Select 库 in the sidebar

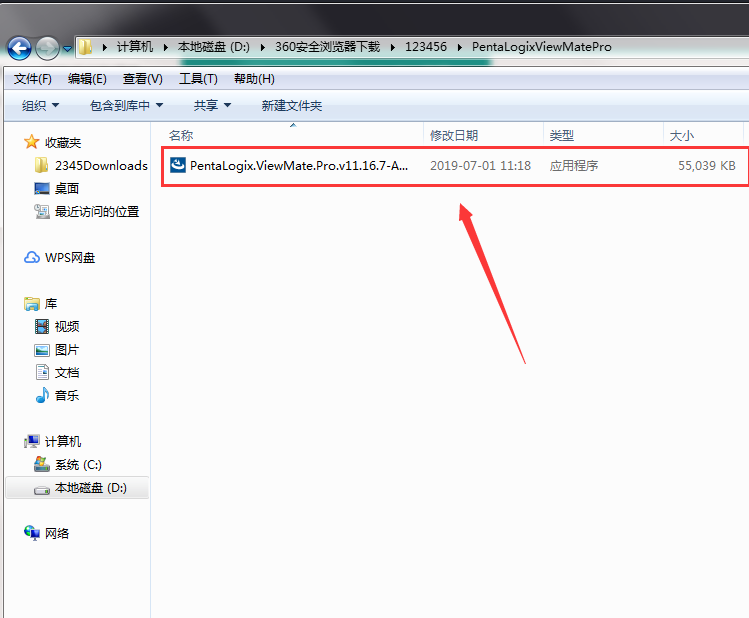[x=51, y=304]
